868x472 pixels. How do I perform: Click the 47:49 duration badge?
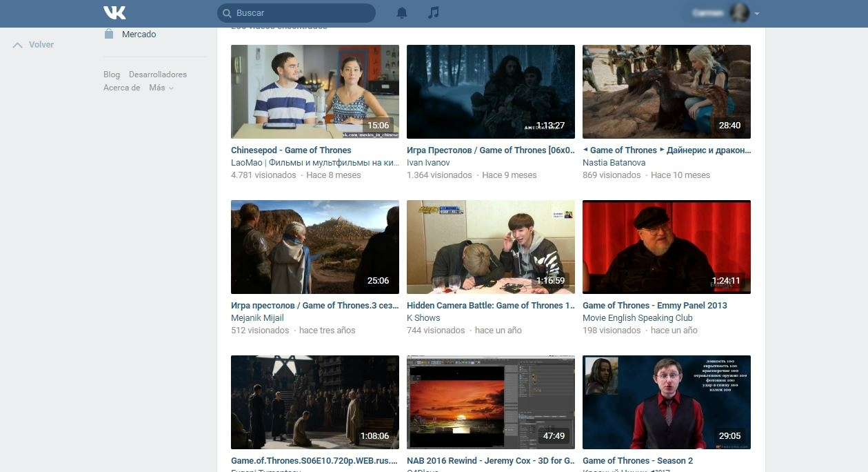coord(554,436)
